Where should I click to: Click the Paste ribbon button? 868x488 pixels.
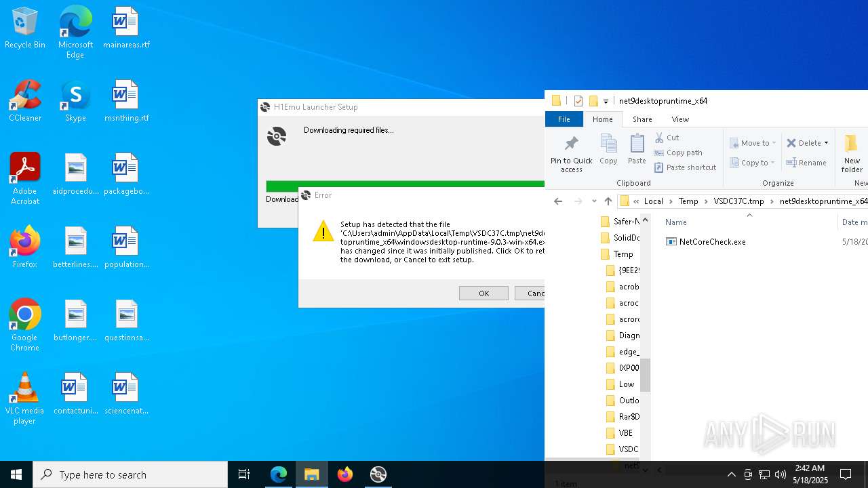point(637,149)
